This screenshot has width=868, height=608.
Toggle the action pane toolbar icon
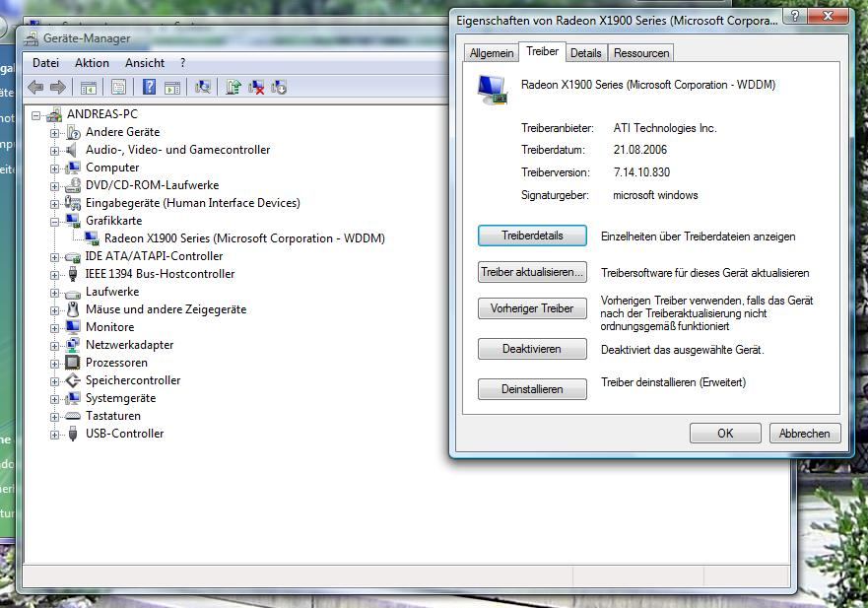(172, 88)
